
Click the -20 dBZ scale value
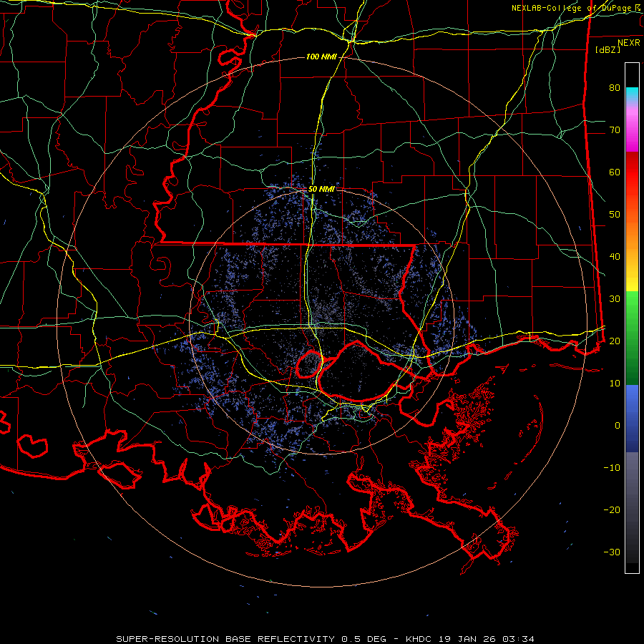(612, 510)
